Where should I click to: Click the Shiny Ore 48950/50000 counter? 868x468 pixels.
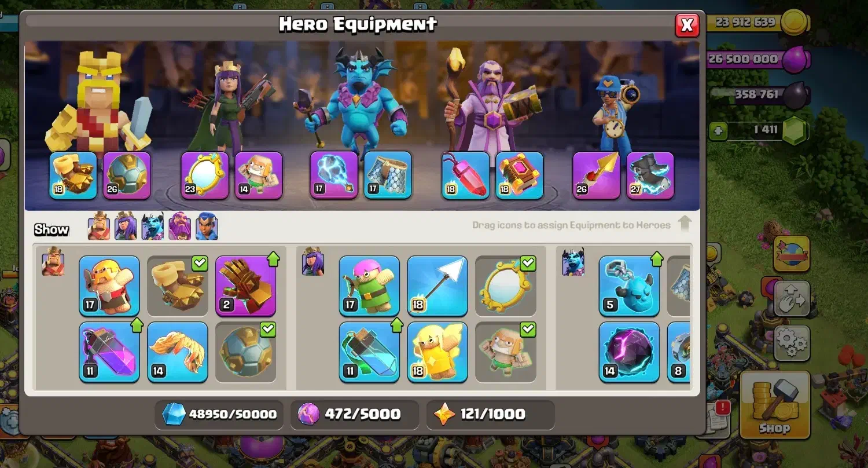220,414
